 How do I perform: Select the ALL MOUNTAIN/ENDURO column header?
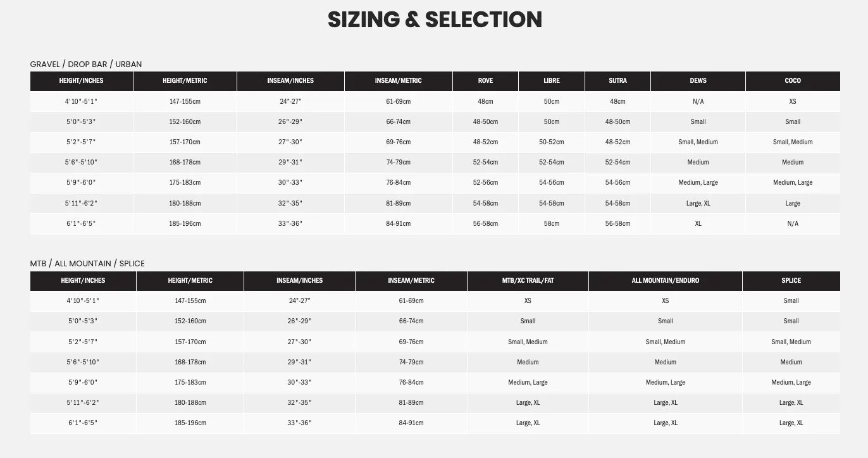pos(665,280)
